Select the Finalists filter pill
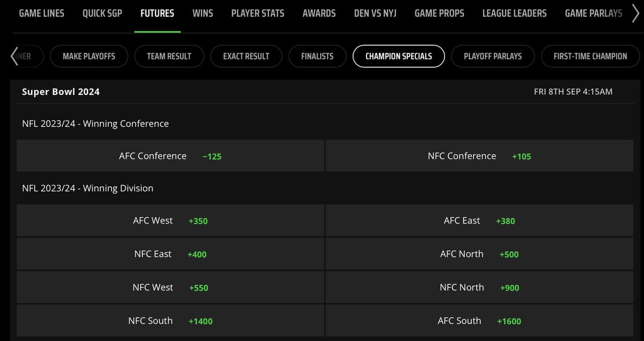Image resolution: width=644 pixels, height=341 pixels. tap(317, 56)
